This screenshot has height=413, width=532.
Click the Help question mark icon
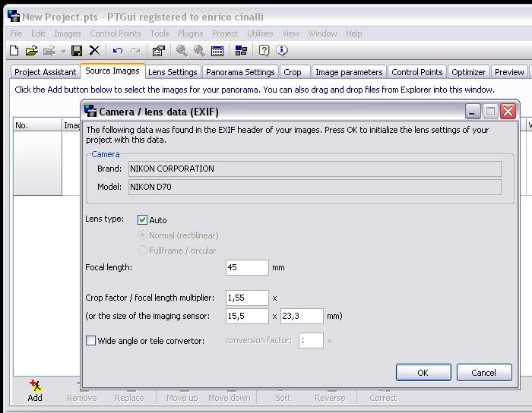pyautogui.click(x=264, y=51)
